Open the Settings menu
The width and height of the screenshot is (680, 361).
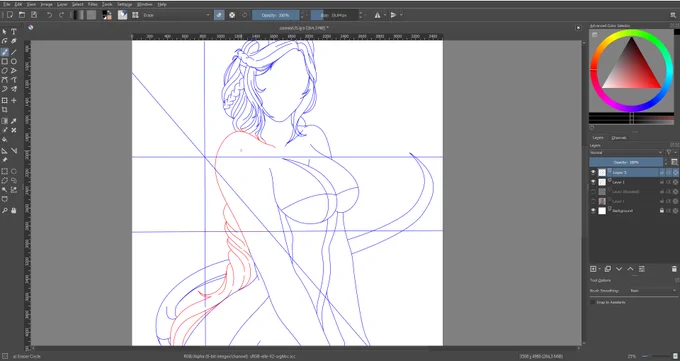(124, 4)
